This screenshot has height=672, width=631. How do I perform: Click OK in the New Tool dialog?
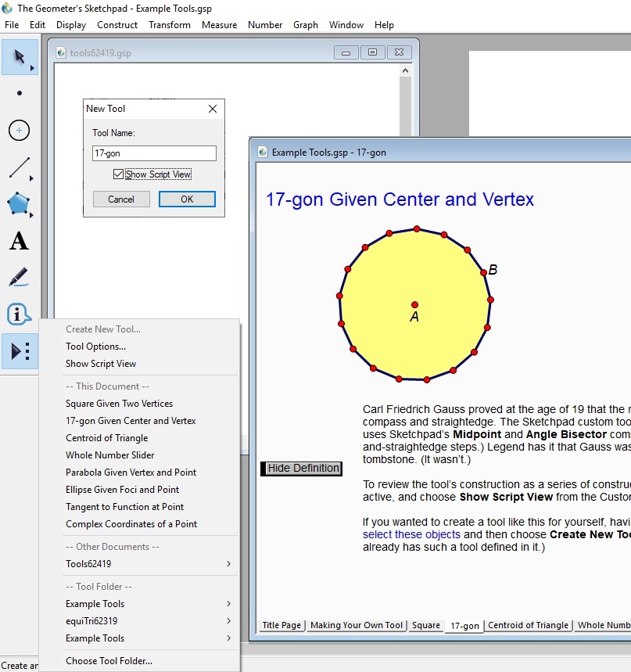tap(187, 199)
